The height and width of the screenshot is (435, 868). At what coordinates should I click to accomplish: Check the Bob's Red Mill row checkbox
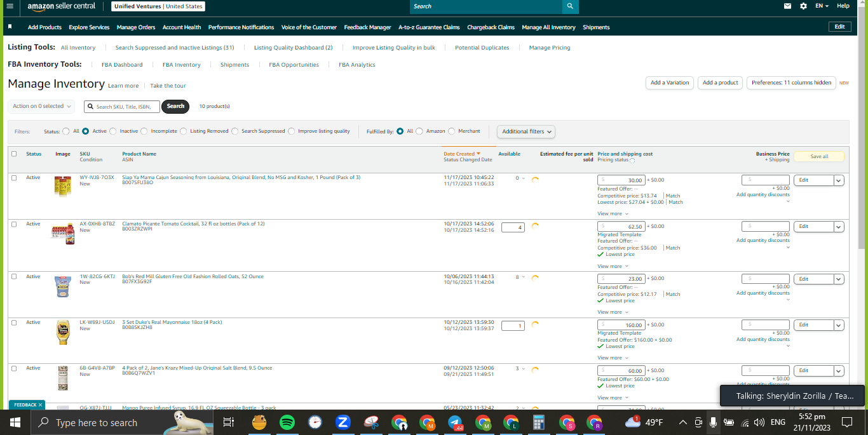[14, 277]
